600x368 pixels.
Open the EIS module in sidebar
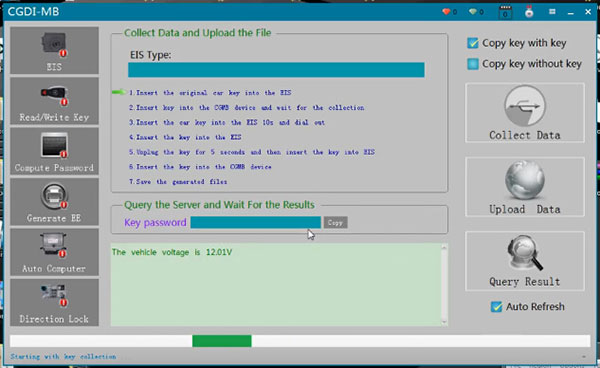pyautogui.click(x=54, y=50)
